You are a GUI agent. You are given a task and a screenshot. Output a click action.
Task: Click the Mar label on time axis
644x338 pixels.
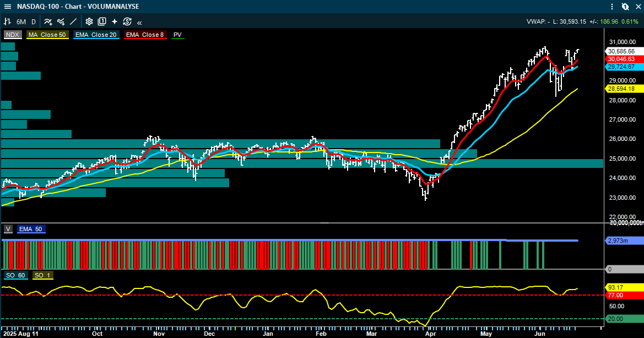click(372, 334)
